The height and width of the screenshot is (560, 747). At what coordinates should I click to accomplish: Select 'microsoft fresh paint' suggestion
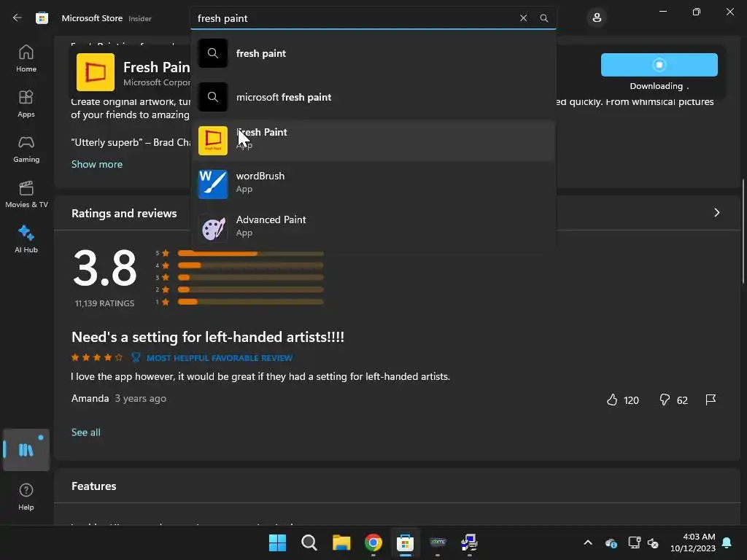point(373,97)
